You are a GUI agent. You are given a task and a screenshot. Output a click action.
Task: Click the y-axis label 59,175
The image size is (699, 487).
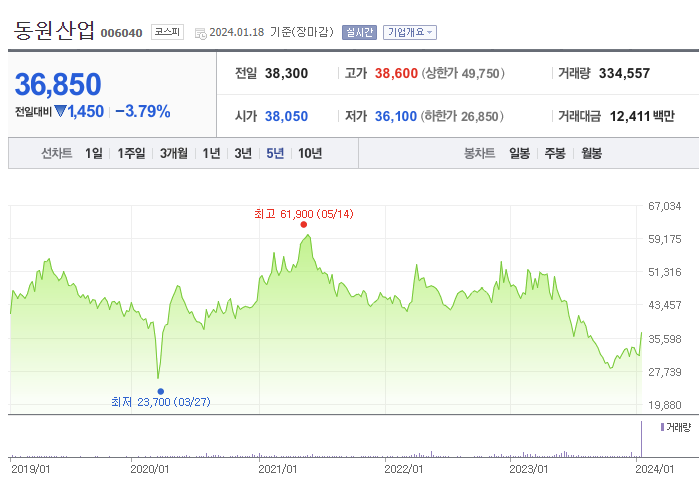(664, 239)
